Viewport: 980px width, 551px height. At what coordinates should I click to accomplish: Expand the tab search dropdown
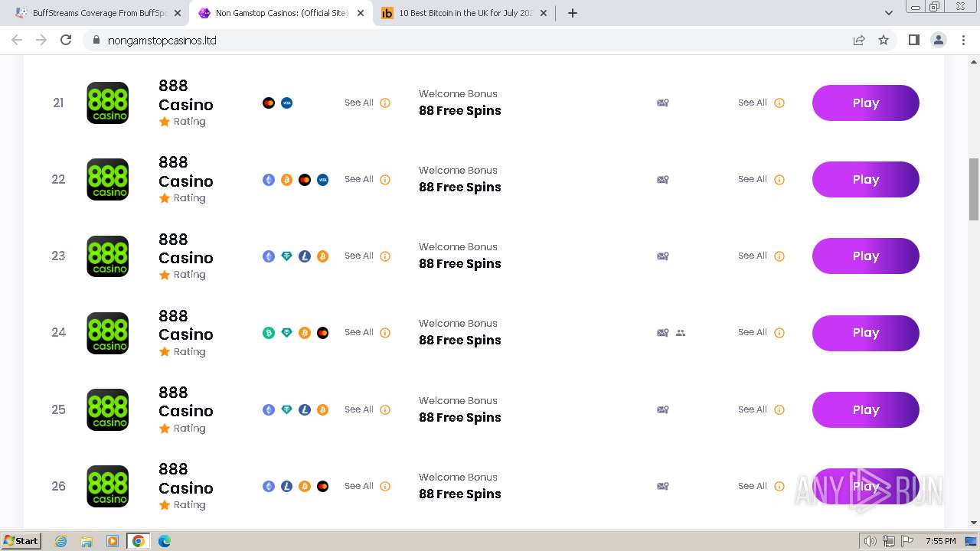[888, 13]
